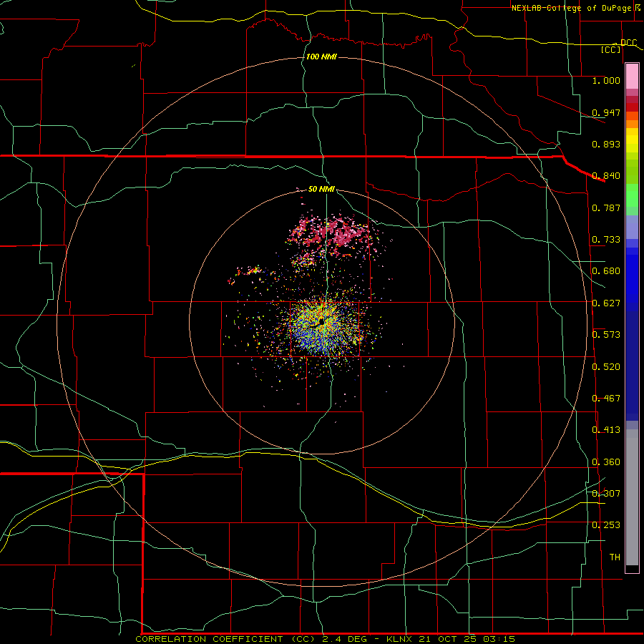Select the 0.840 scale value

click(606, 176)
